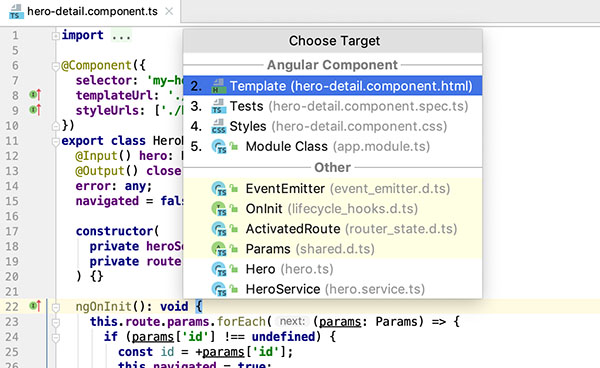The image size is (600, 368).
Task: Click the green lock icon next to ActivatedRoute
Action: [x=234, y=228]
